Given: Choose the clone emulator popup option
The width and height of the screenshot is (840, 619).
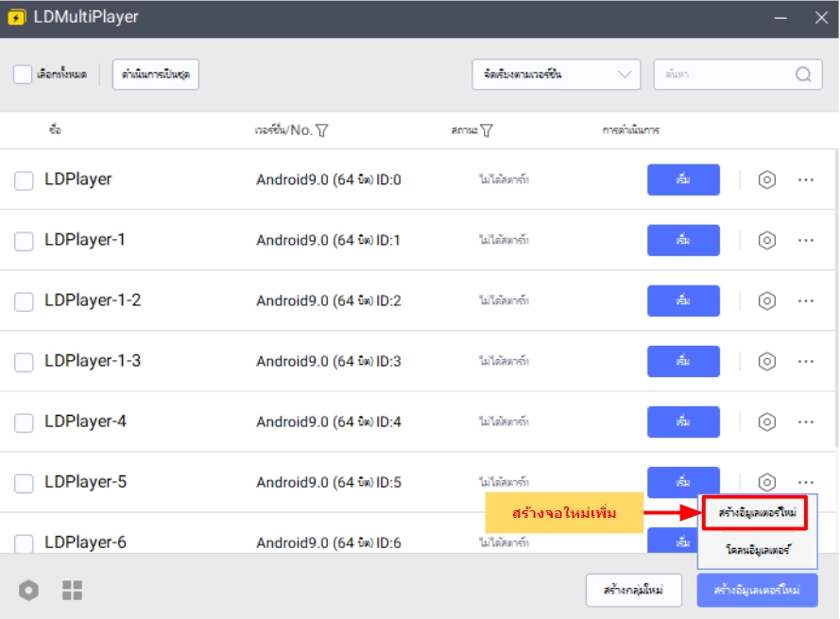Looking at the screenshot, I should (757, 549).
